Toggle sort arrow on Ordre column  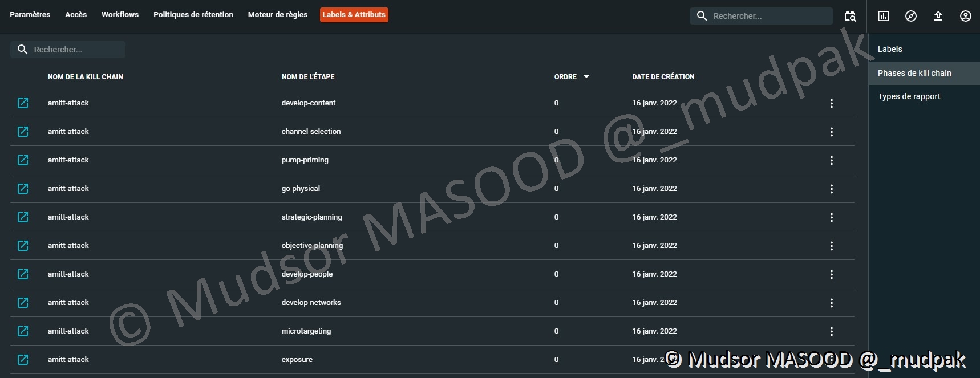pyautogui.click(x=586, y=77)
